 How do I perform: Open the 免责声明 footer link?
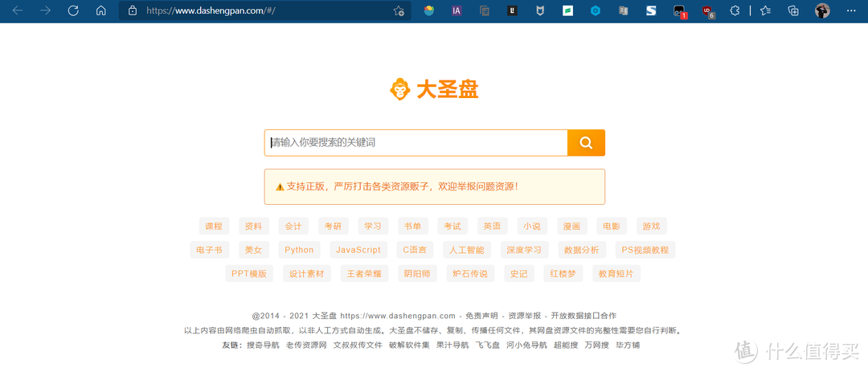481,316
